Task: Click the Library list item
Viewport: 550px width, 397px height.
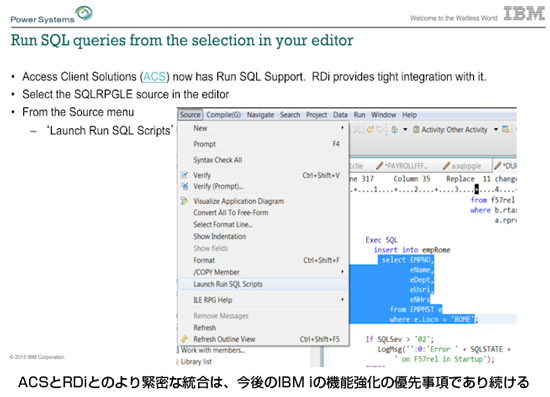Action: coord(195,362)
